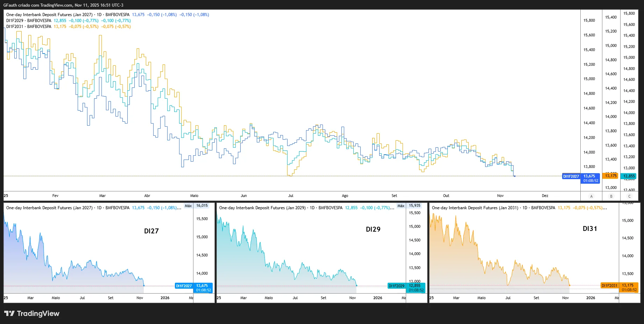Viewport: 644px width, 324px height.
Task: Select price scale B button
Action: pos(611,196)
